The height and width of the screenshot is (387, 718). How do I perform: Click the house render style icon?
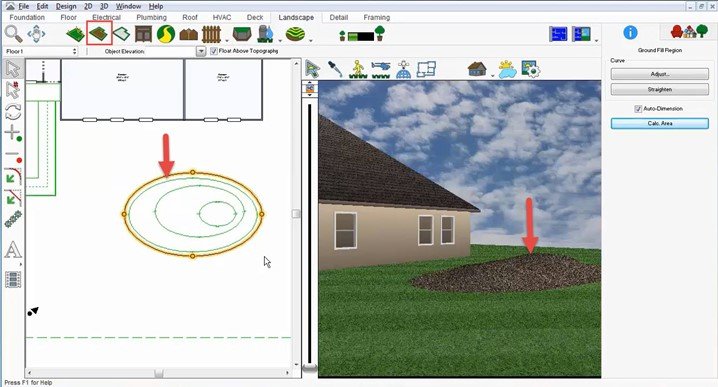[x=477, y=69]
